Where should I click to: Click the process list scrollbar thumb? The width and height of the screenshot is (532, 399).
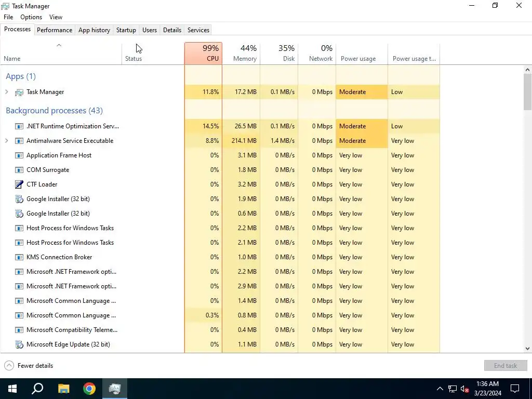[527, 92]
